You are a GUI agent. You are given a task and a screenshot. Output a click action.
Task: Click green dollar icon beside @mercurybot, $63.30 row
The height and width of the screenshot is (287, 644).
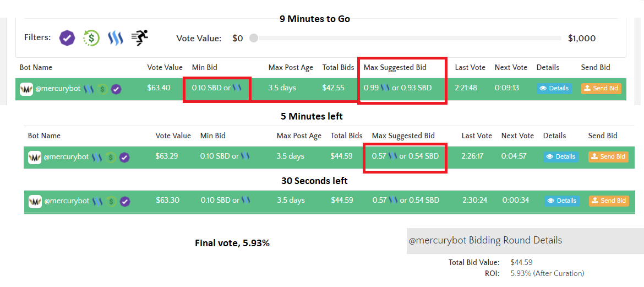point(111,202)
